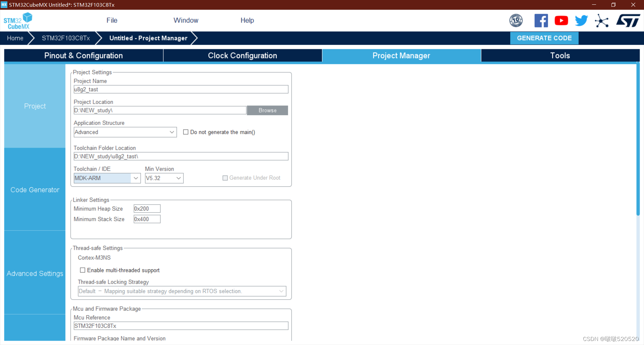
Task: Click the Cortex-M3NS label
Action: coord(94,258)
